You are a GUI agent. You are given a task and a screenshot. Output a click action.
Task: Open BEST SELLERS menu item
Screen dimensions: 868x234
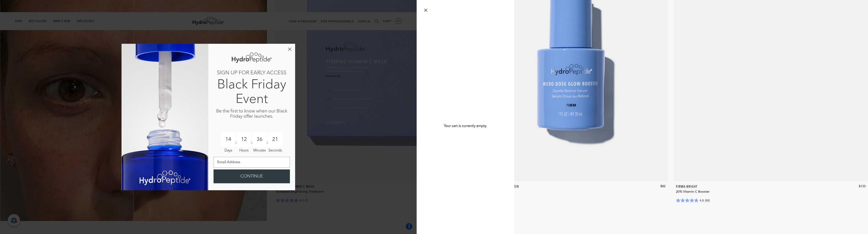[x=38, y=21]
